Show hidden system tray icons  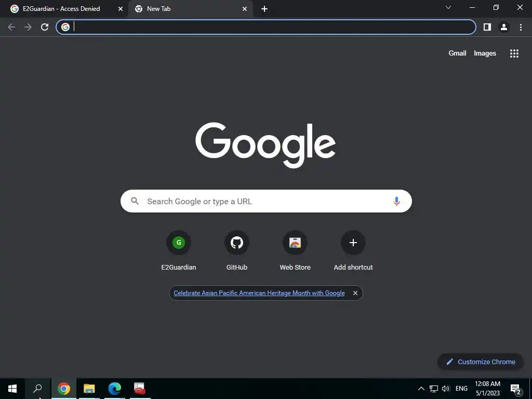pos(421,389)
